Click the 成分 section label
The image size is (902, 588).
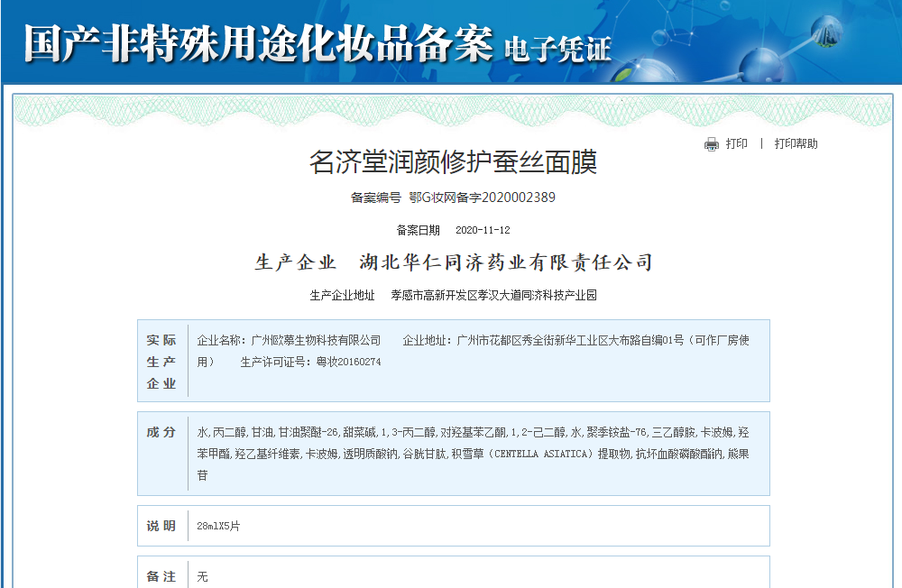(161, 432)
